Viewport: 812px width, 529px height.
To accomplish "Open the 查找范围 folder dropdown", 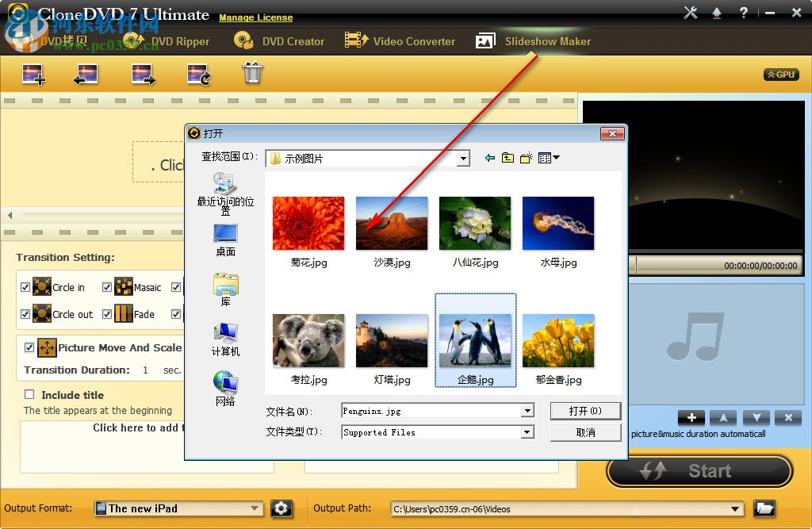I will coord(463,158).
